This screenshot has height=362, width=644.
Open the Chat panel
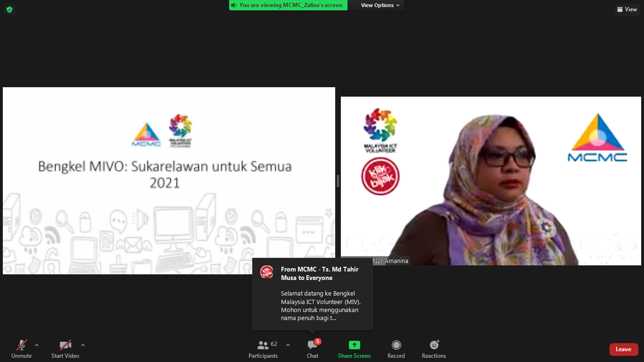pos(313,349)
